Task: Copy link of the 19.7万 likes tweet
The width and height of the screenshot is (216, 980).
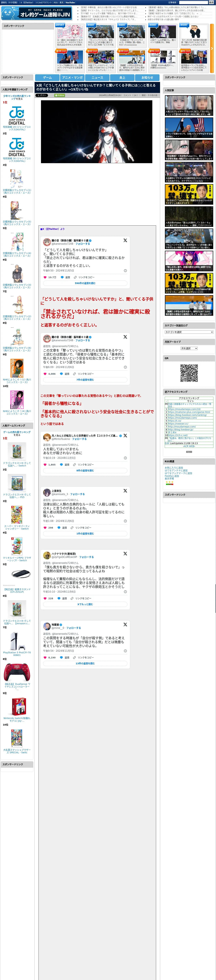Action: 84,277
